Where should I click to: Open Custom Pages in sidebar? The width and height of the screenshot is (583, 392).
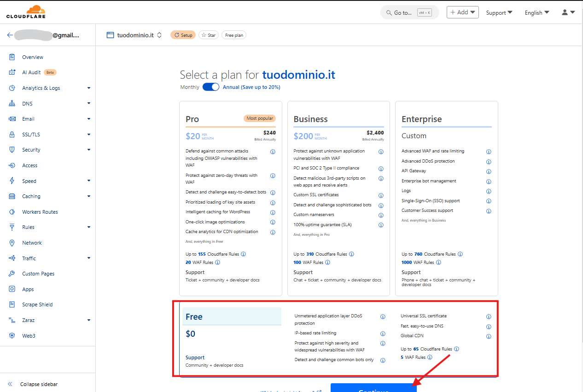[x=38, y=274]
